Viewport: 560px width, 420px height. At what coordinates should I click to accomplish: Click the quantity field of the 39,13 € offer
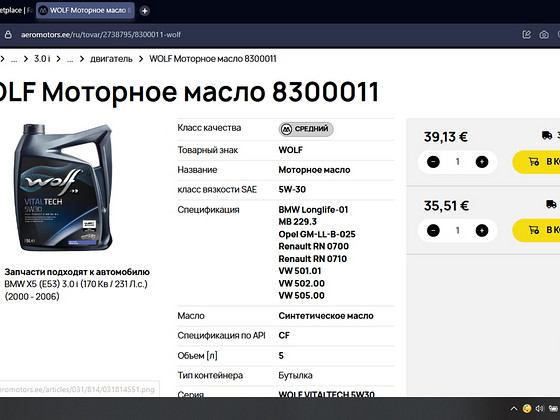(458, 162)
